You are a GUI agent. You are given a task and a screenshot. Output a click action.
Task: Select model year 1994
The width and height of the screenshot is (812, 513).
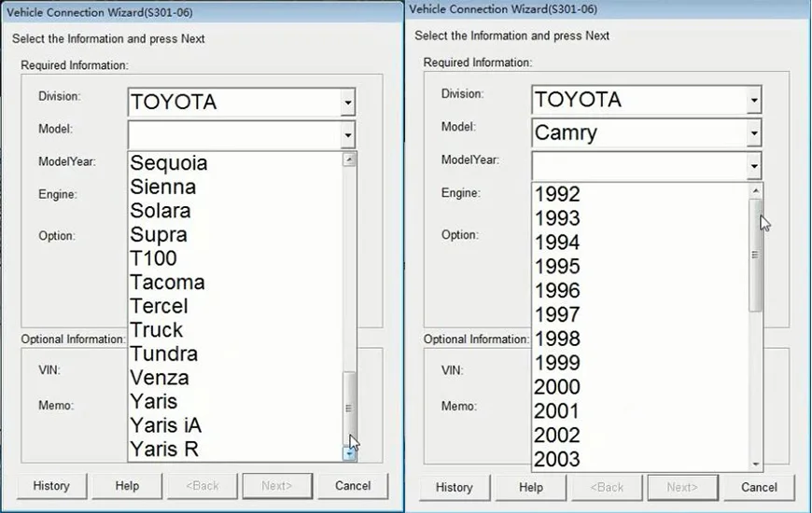point(640,243)
